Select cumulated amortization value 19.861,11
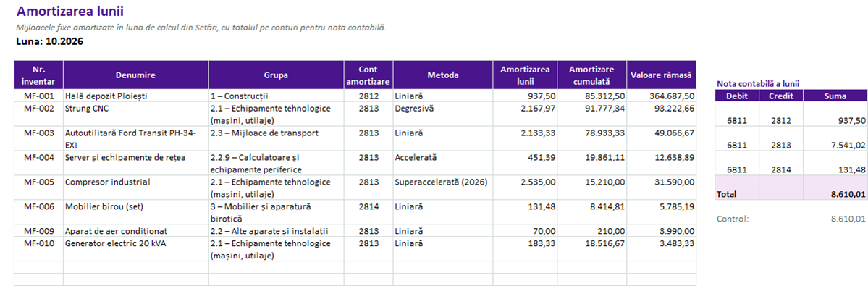 click(x=591, y=163)
